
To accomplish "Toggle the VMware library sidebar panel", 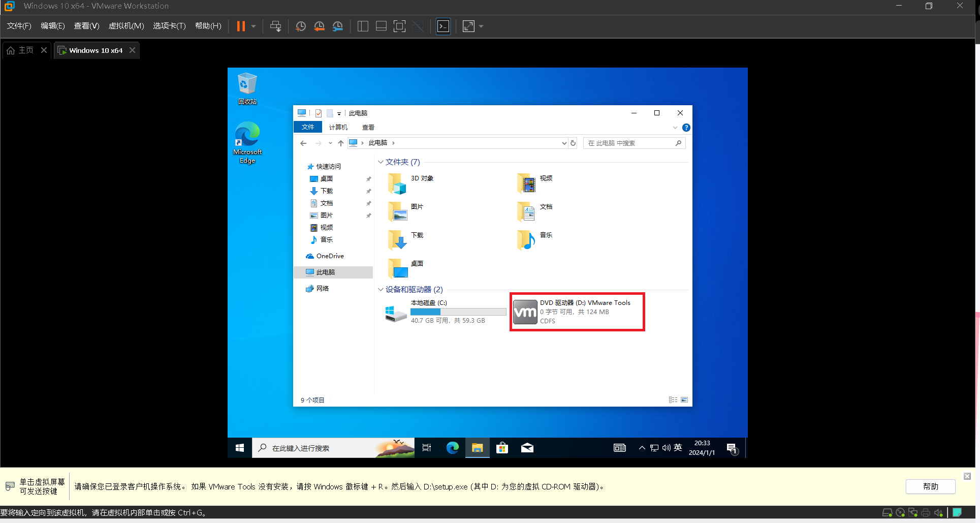I will point(363,26).
